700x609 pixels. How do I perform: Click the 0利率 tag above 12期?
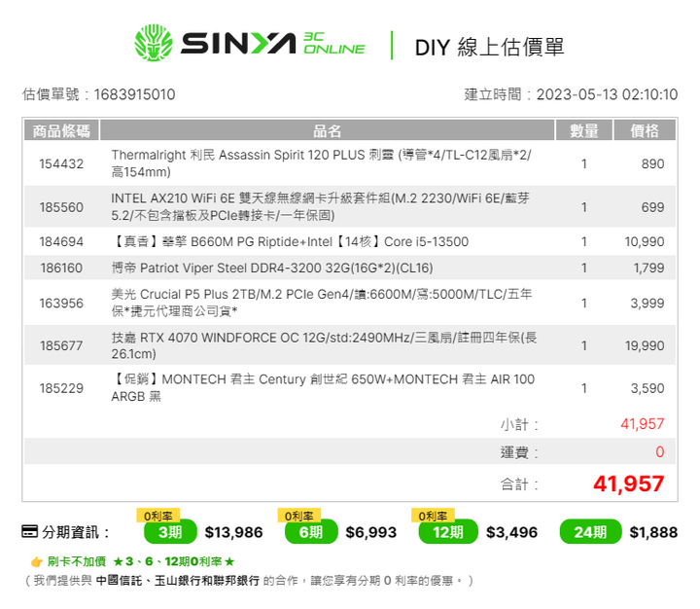tap(433, 516)
